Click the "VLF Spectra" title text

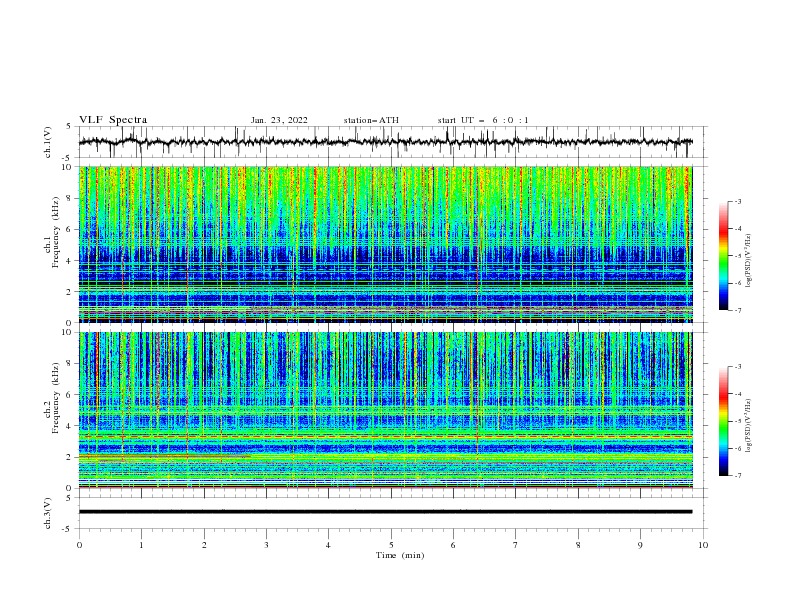pyautogui.click(x=113, y=120)
